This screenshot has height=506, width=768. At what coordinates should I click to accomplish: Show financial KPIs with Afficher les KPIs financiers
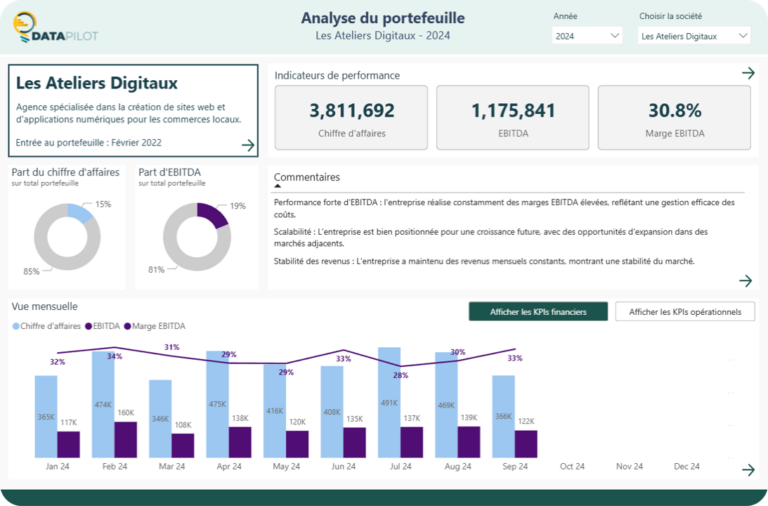click(538, 312)
